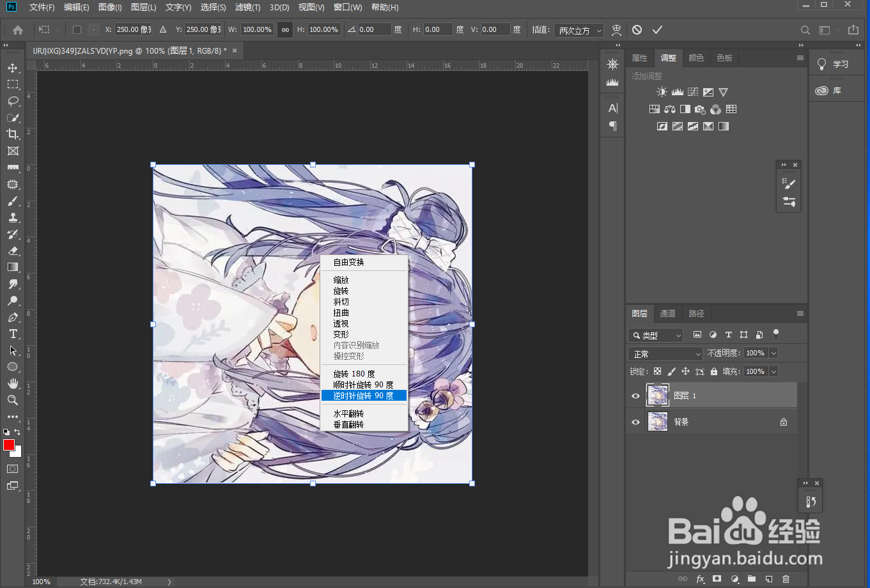Toggle the reference point checkbox
The image size is (870, 588).
pyautogui.click(x=77, y=29)
